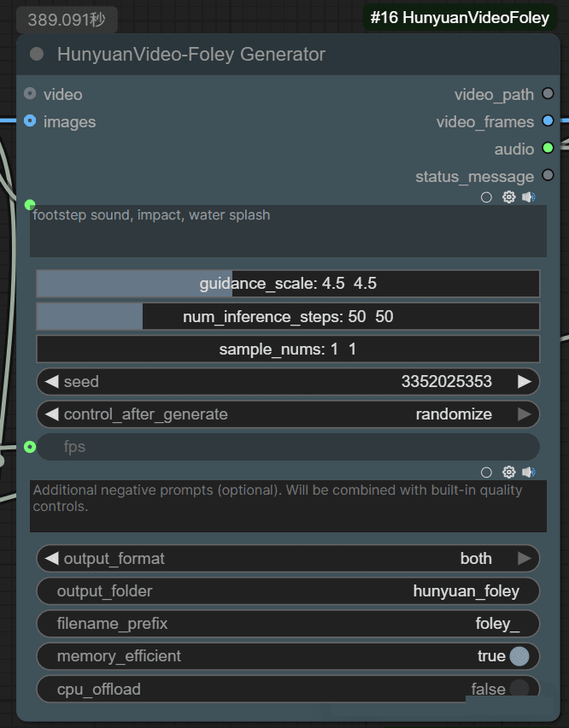Image resolution: width=569 pixels, height=728 pixels.
Task: Click the green fps input socket
Action: point(30,447)
